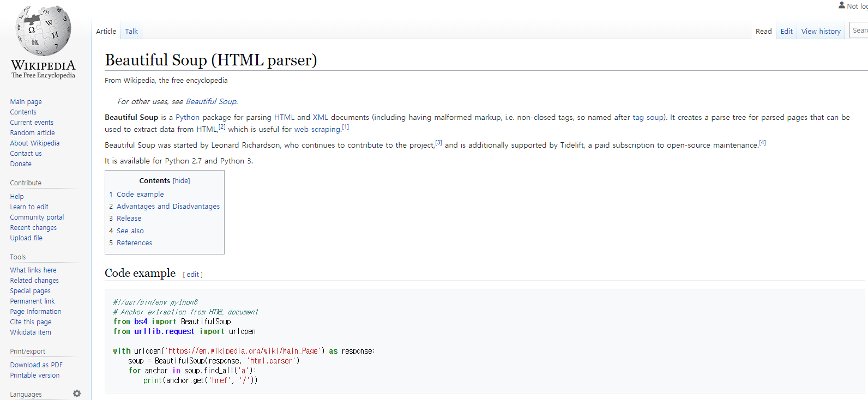Click the Wikipedia globe logo
The image size is (868, 400).
(44, 31)
